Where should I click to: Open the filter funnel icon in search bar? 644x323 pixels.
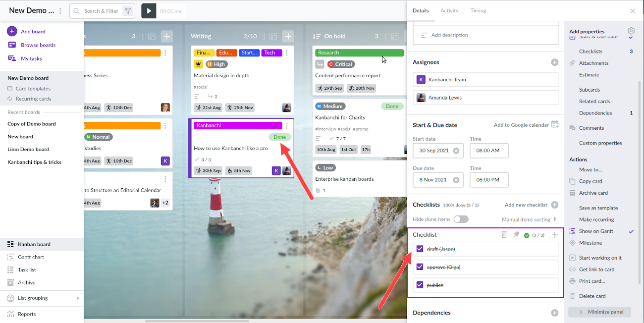click(x=128, y=11)
